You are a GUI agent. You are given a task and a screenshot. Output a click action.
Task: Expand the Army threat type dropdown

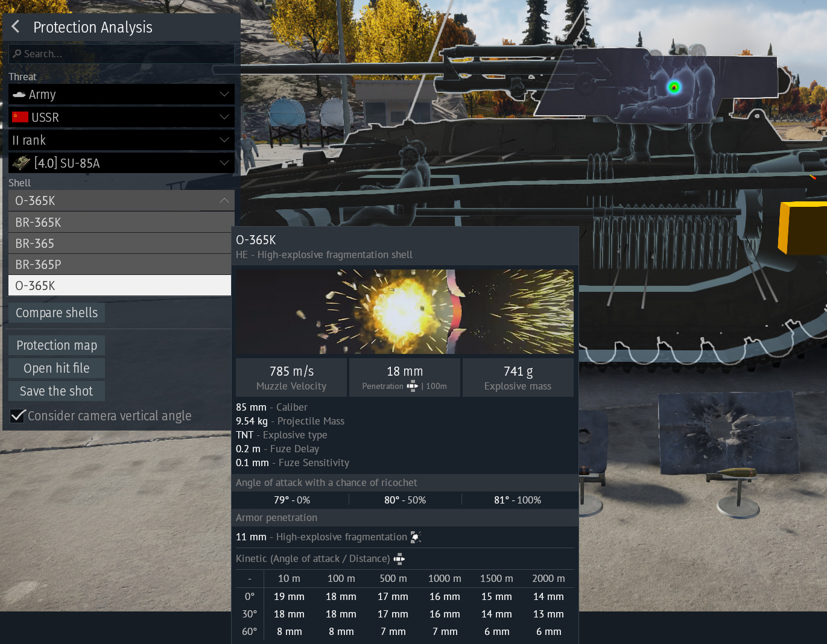[121, 95]
